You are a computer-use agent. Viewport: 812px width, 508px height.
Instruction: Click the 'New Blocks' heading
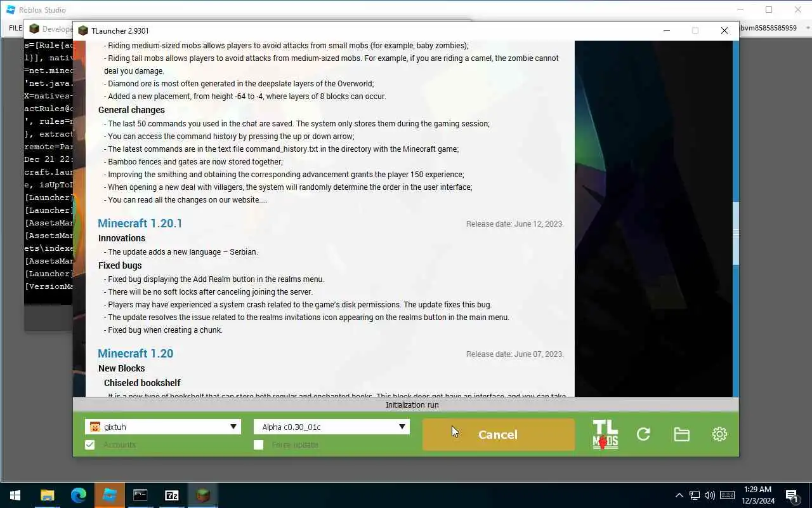click(122, 368)
